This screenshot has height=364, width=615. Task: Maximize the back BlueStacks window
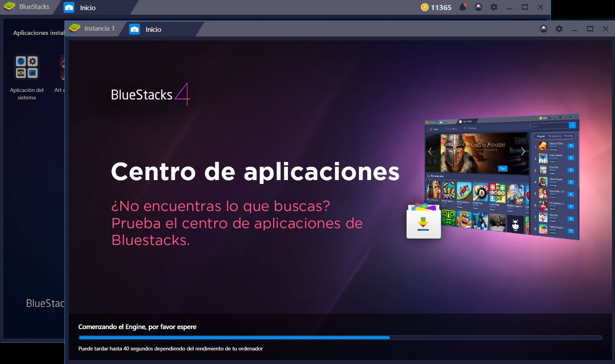(x=525, y=7)
